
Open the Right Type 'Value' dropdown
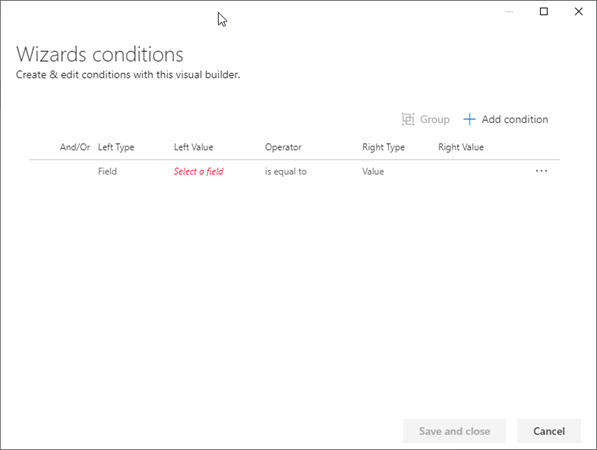pyautogui.click(x=373, y=171)
